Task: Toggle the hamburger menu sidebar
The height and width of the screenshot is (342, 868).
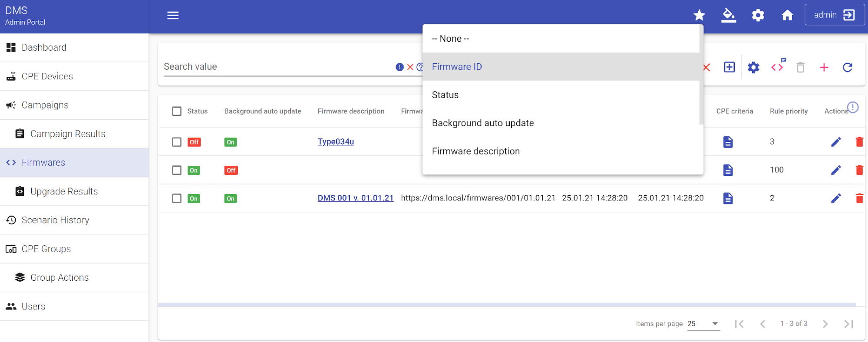Action: [173, 16]
